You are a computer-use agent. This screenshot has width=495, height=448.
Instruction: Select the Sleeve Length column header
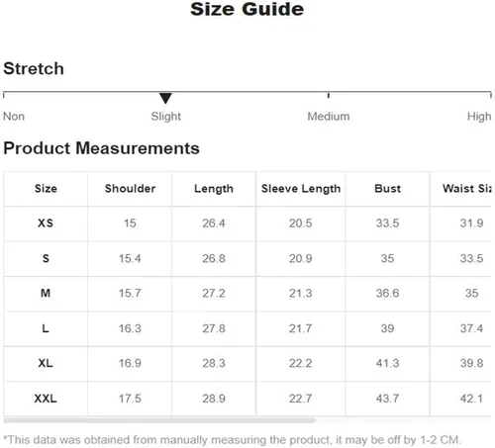coord(301,189)
